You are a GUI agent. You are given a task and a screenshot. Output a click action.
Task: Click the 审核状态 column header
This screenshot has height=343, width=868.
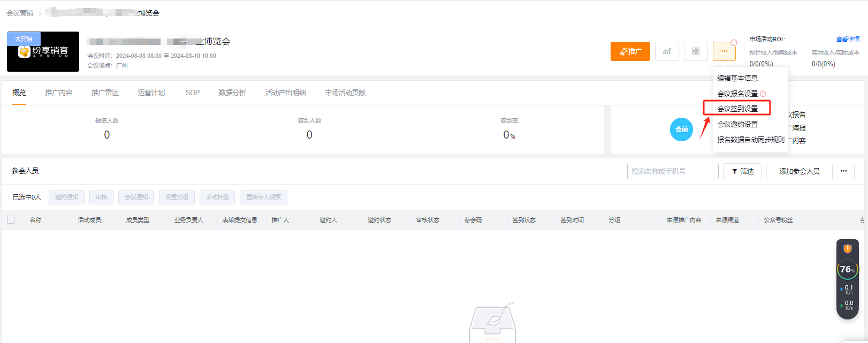pos(428,220)
